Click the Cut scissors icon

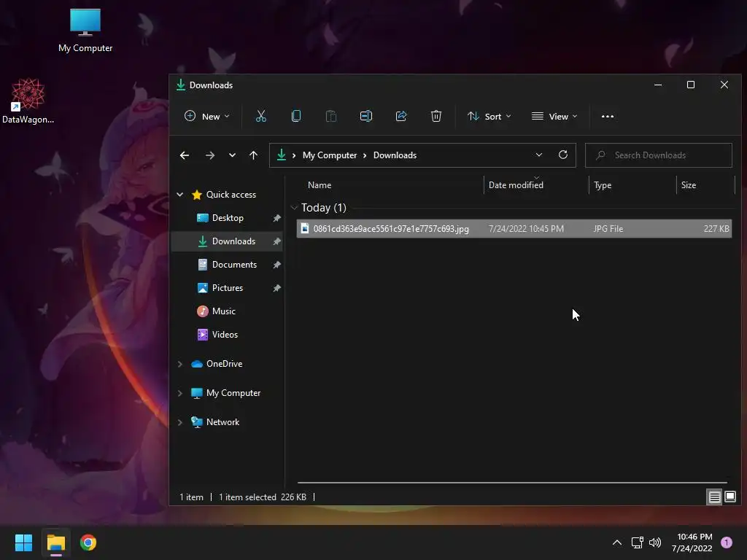(x=260, y=116)
